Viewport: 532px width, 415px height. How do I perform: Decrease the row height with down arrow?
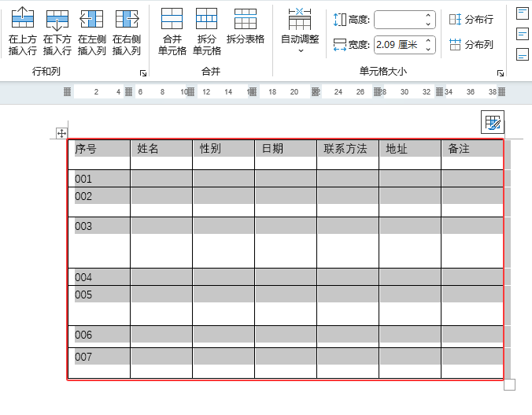[x=428, y=24]
